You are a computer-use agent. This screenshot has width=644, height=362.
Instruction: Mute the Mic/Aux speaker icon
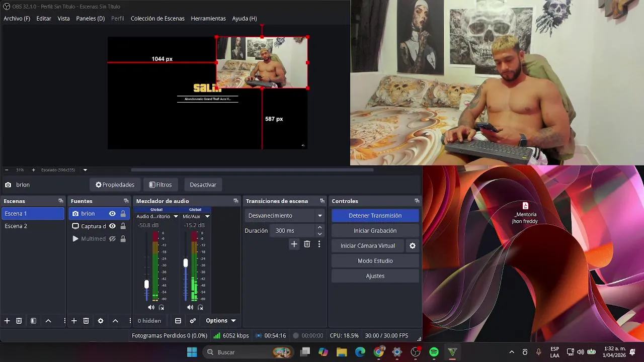point(190,307)
